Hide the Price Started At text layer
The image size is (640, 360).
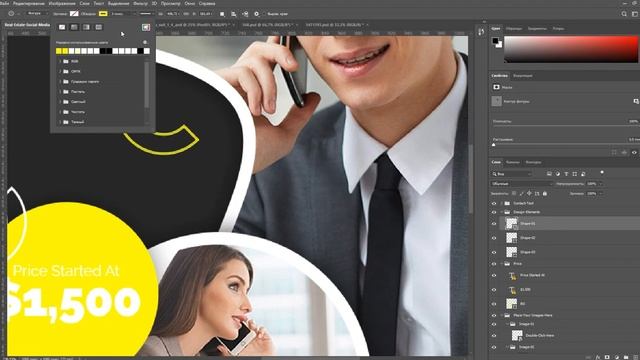[494, 276]
